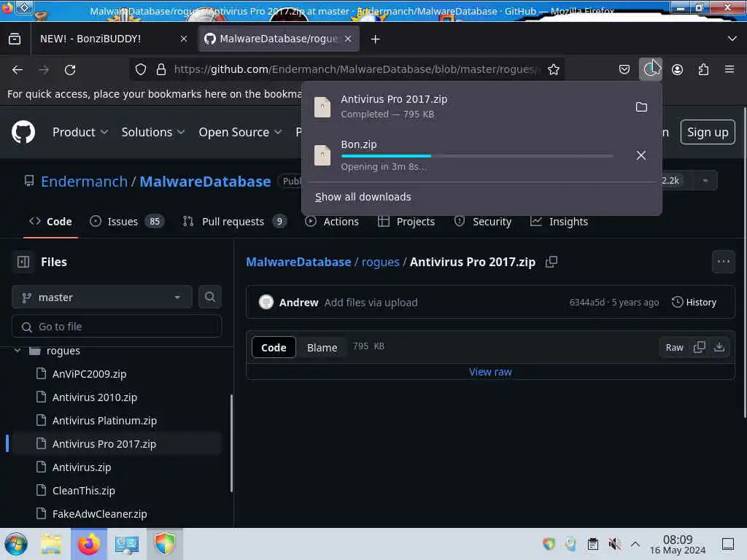Open the Pull requests tab
Image resolution: width=747 pixels, height=560 pixels.
click(x=234, y=222)
